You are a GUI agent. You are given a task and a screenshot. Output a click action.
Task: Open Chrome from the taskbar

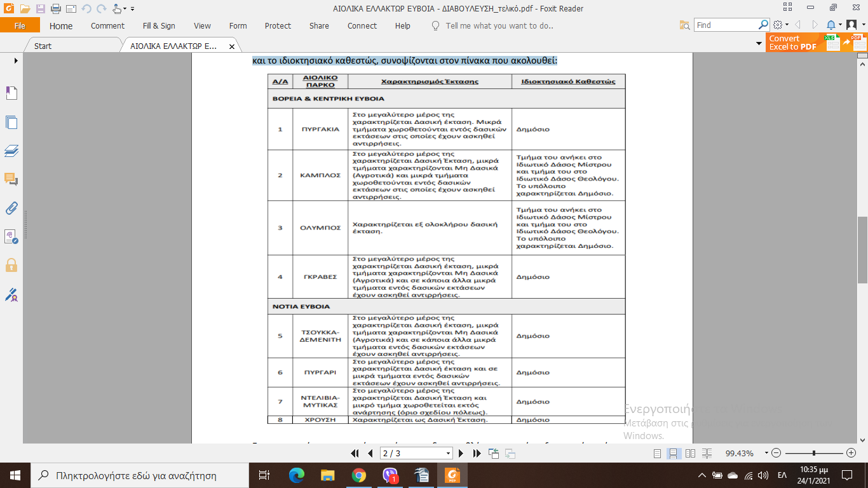(x=358, y=475)
